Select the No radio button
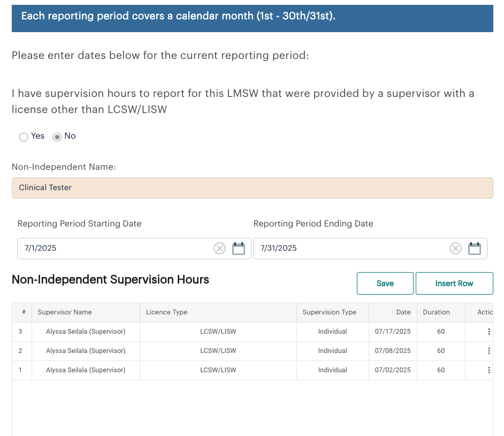The width and height of the screenshot is (504, 436). click(x=57, y=137)
